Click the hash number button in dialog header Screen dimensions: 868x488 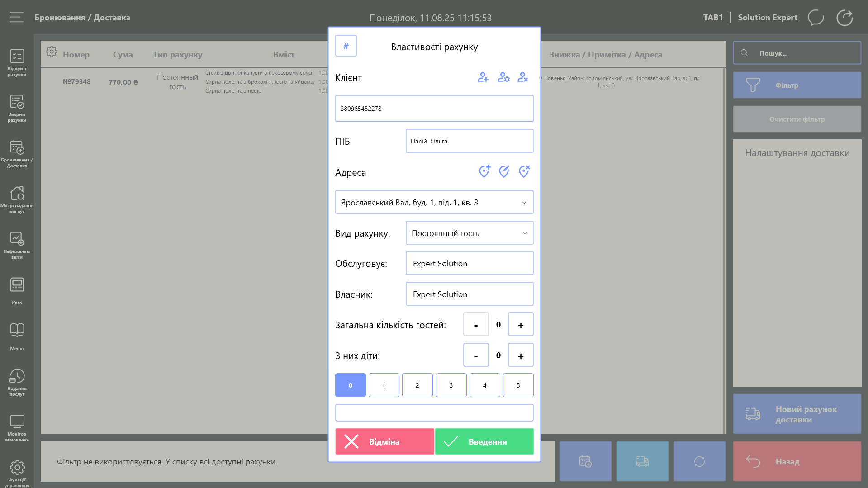[346, 46]
